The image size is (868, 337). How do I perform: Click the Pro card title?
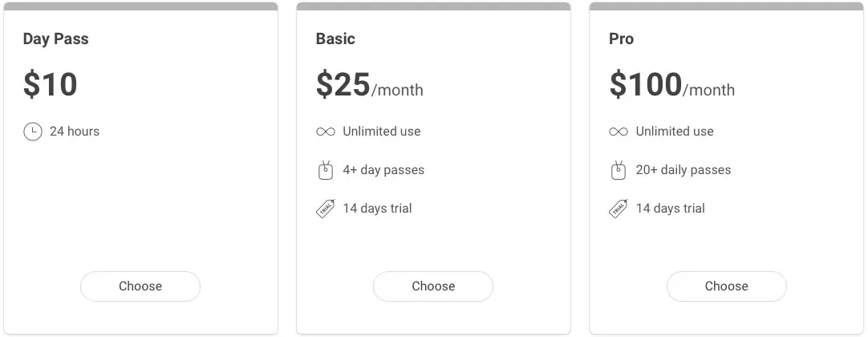tap(621, 39)
